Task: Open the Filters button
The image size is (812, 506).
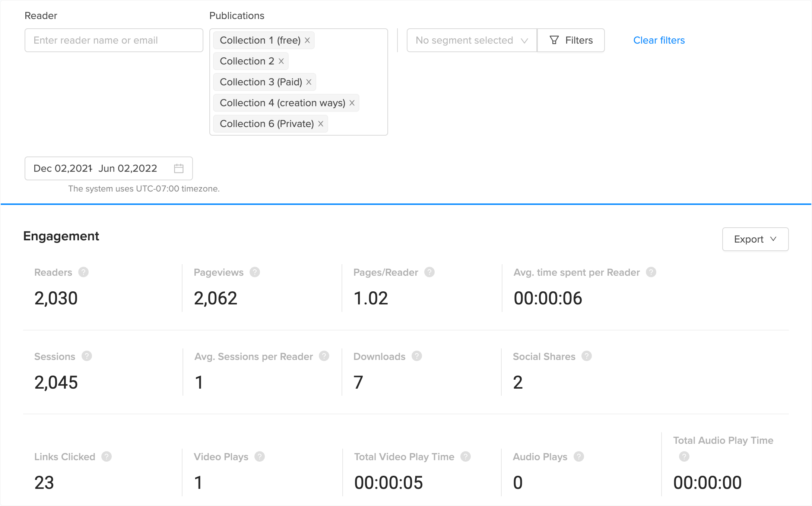Action: pos(571,40)
